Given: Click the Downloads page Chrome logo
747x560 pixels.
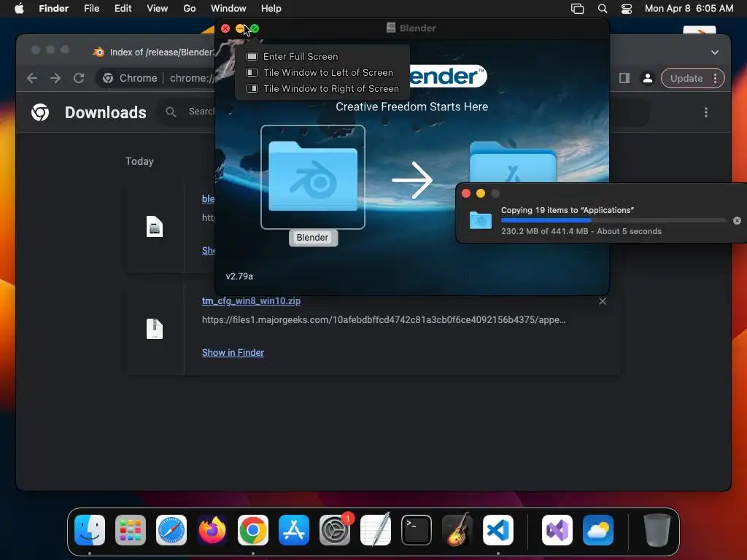Looking at the screenshot, I should [40, 112].
